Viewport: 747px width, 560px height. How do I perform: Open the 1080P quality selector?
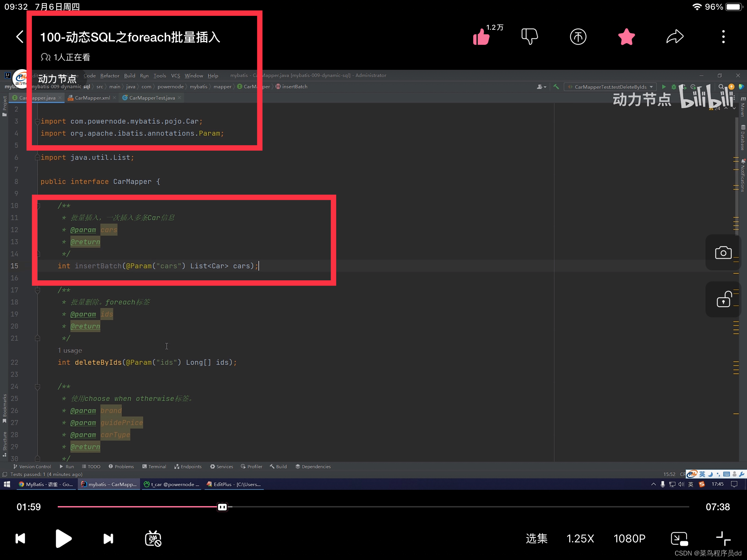pos(629,538)
